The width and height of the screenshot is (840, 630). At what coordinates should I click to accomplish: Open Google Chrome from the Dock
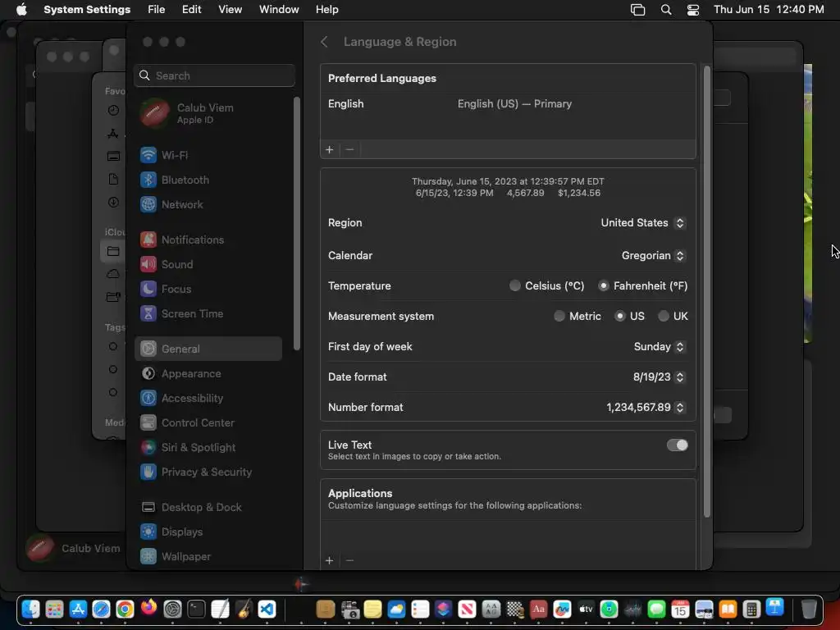coord(125,609)
